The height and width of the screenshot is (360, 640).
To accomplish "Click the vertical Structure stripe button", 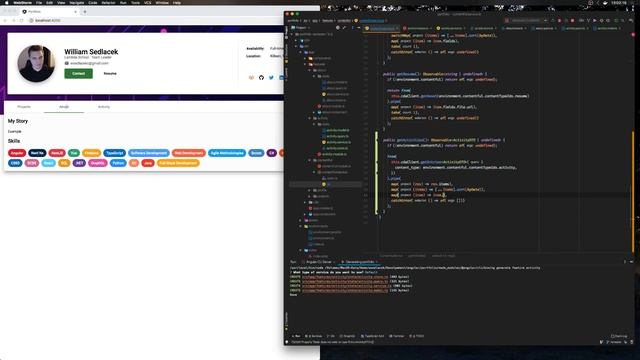I will 287,53.
